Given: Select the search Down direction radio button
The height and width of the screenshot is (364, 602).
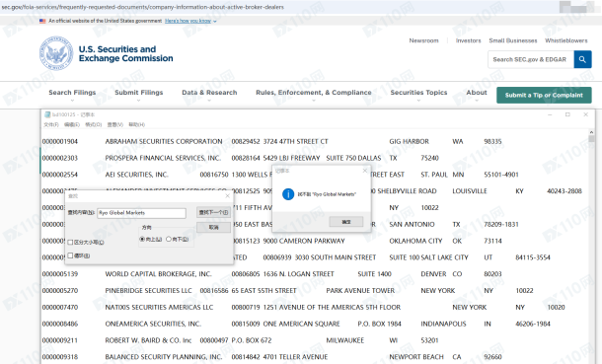Looking at the screenshot, I should [169, 239].
